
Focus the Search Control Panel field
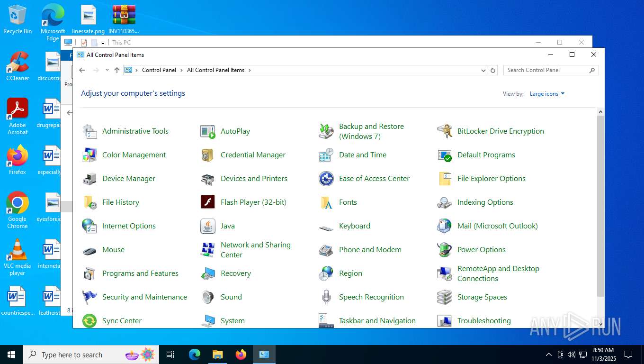[x=551, y=70]
